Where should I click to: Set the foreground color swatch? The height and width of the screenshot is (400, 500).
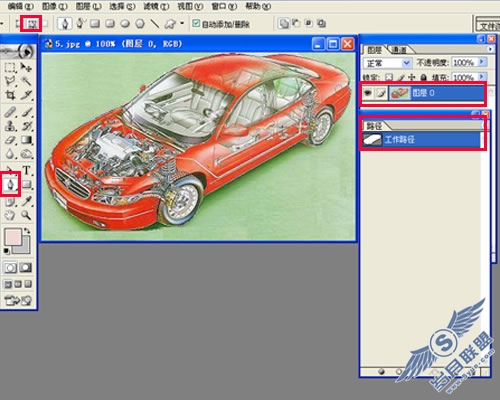coord(13,237)
